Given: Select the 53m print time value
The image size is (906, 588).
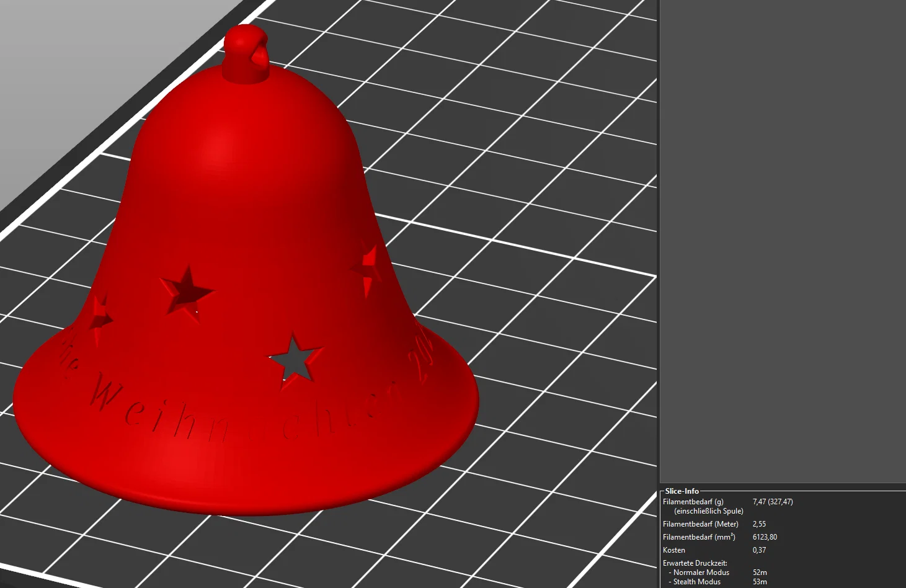Looking at the screenshot, I should click(x=760, y=582).
